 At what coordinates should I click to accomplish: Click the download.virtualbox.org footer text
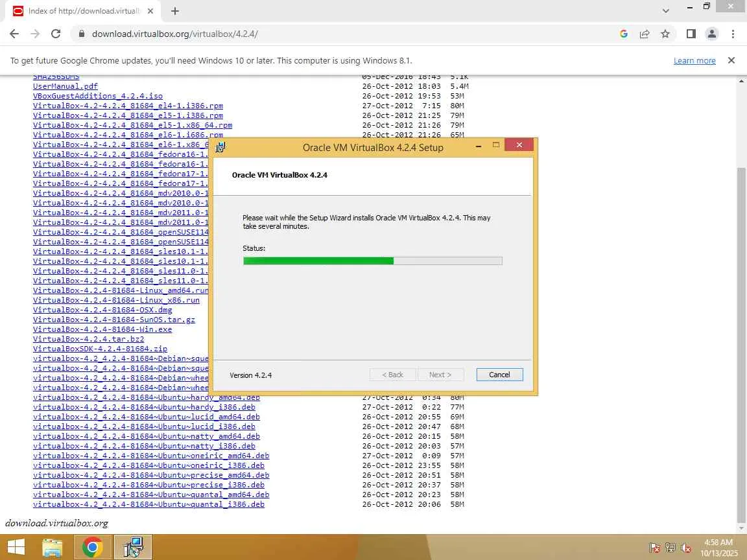[x=56, y=523]
